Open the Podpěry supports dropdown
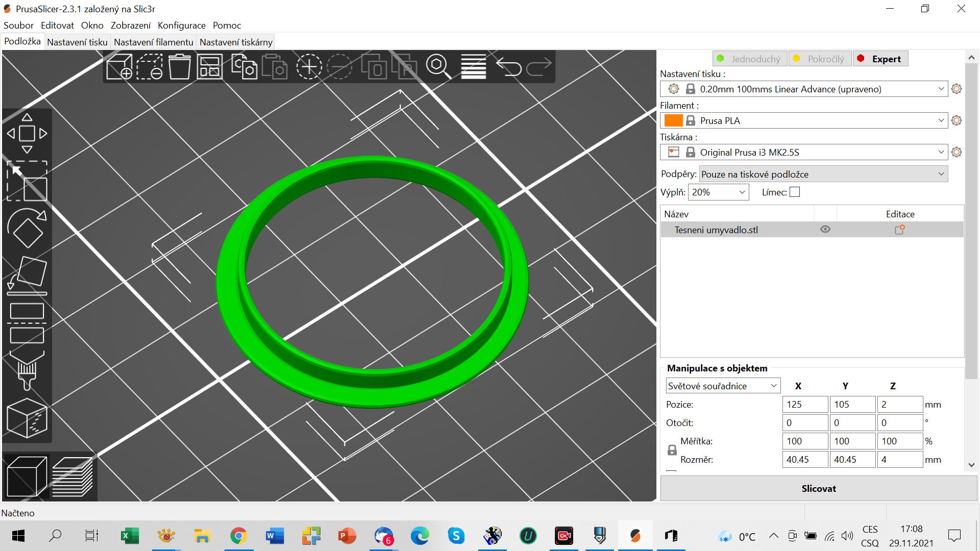 coord(823,174)
